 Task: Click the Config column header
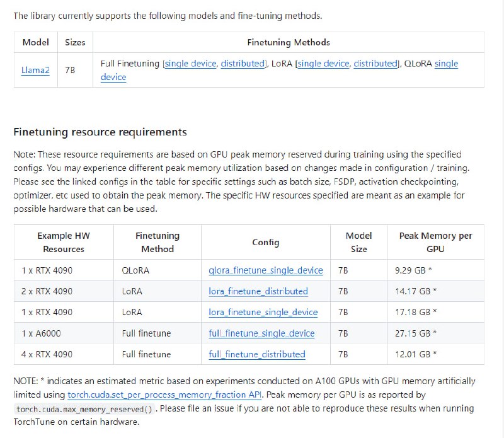pyautogui.click(x=265, y=242)
